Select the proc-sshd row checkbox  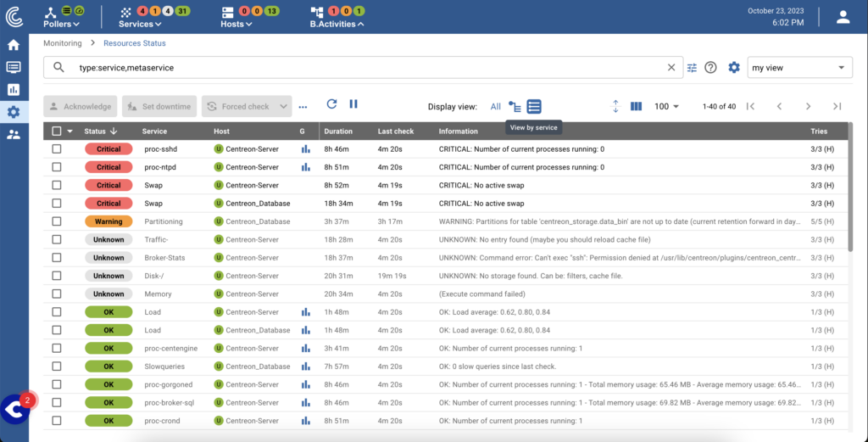point(57,149)
